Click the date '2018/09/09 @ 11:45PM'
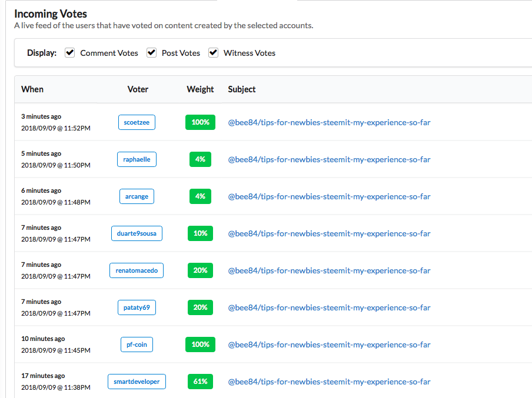532x398 pixels. tap(56, 350)
